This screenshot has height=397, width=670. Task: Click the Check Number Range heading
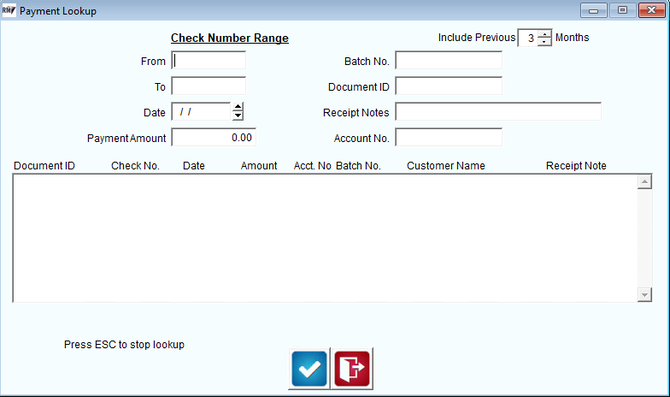[230, 38]
